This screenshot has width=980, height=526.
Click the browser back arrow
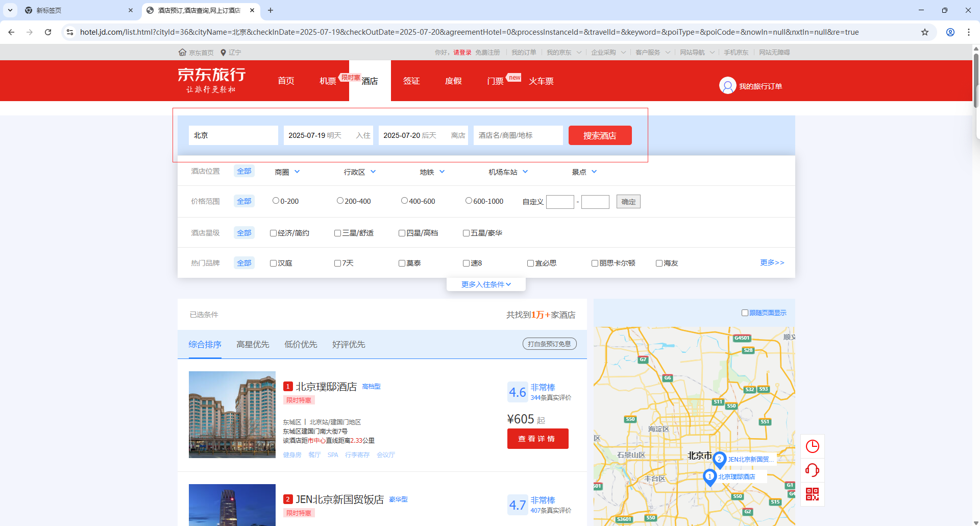(x=11, y=32)
